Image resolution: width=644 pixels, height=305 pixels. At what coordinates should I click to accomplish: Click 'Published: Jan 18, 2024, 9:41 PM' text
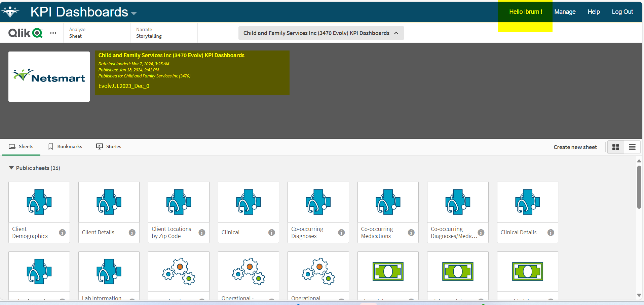tap(128, 70)
